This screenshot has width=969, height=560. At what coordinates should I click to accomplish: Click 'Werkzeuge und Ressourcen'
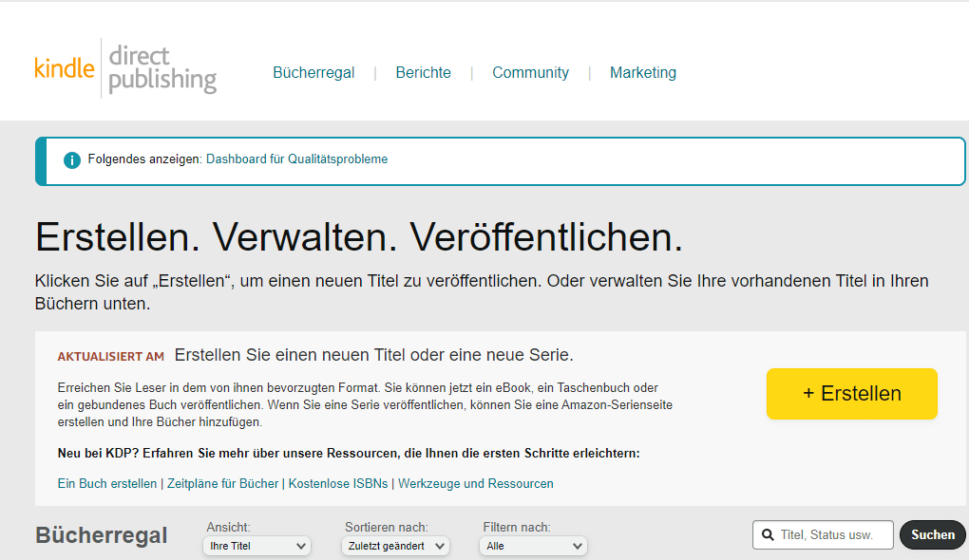click(x=475, y=483)
